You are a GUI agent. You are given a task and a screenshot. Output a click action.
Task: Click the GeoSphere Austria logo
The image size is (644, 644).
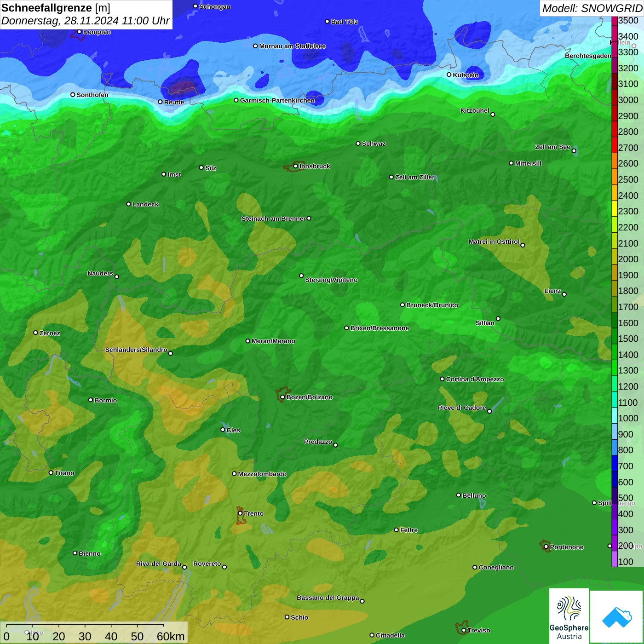[x=569, y=616]
